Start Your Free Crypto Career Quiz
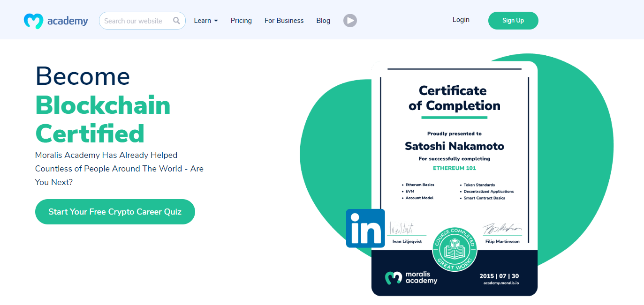Viewport: 644px width, 305px height. (x=115, y=212)
